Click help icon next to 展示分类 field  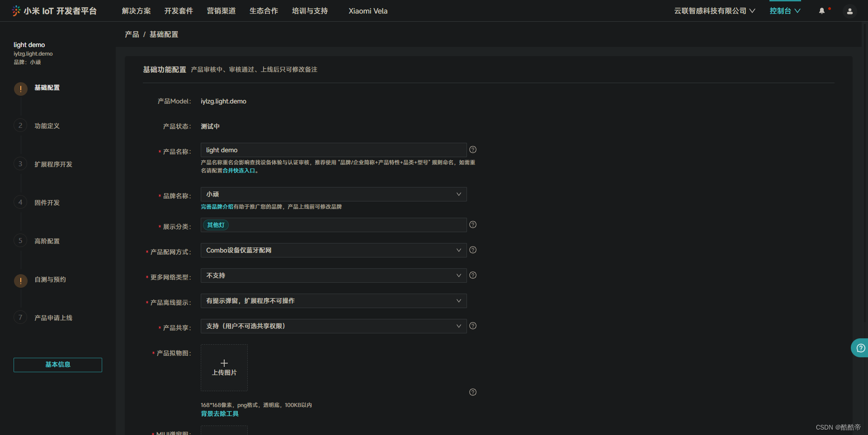coord(473,225)
